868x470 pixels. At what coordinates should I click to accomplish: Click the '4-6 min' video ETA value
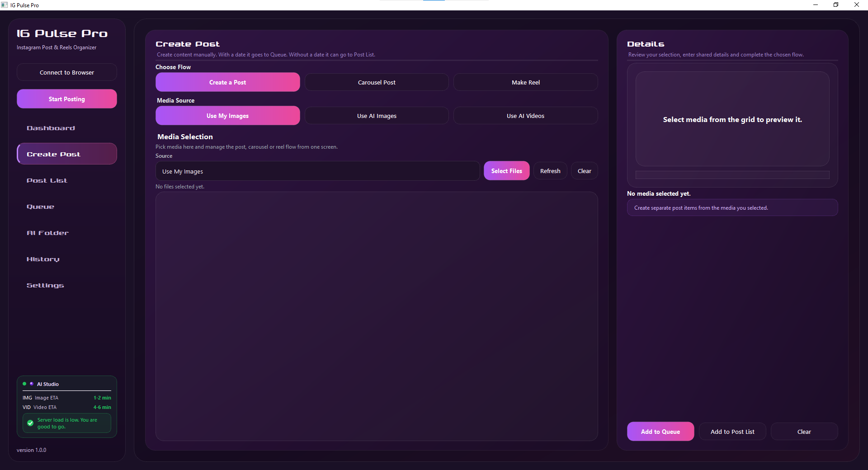[x=102, y=407]
